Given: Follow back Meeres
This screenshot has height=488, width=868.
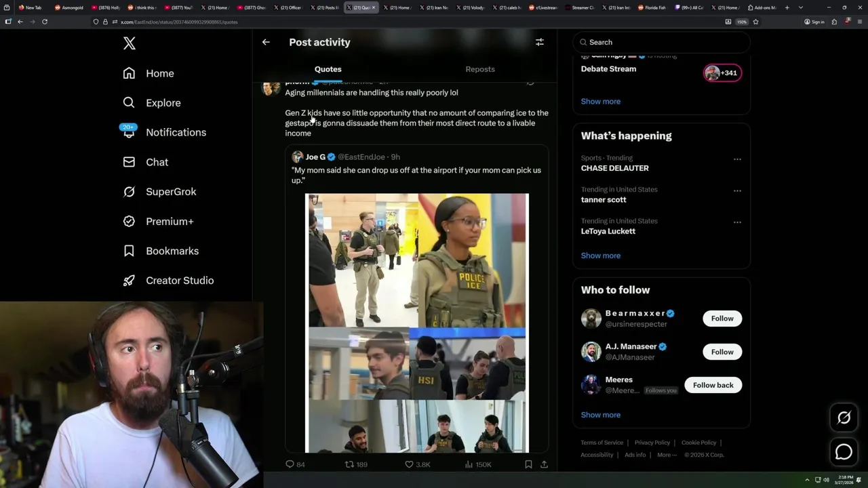Looking at the screenshot, I should point(713,385).
